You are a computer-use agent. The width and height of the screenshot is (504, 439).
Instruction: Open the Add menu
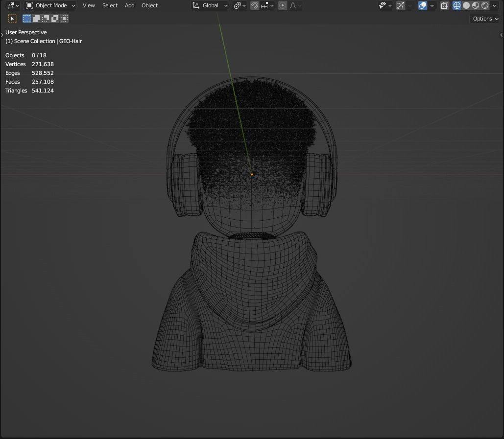(129, 5)
